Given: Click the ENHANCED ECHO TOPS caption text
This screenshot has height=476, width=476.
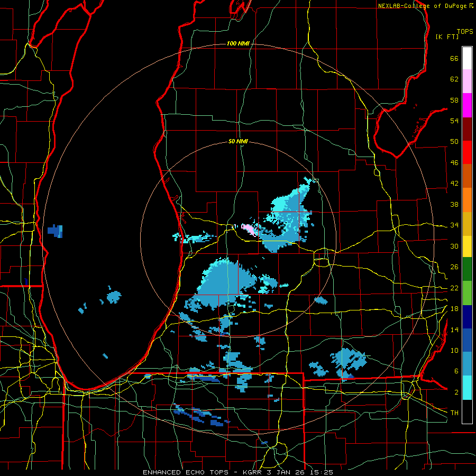Looking at the screenshot, I should tap(186, 472).
